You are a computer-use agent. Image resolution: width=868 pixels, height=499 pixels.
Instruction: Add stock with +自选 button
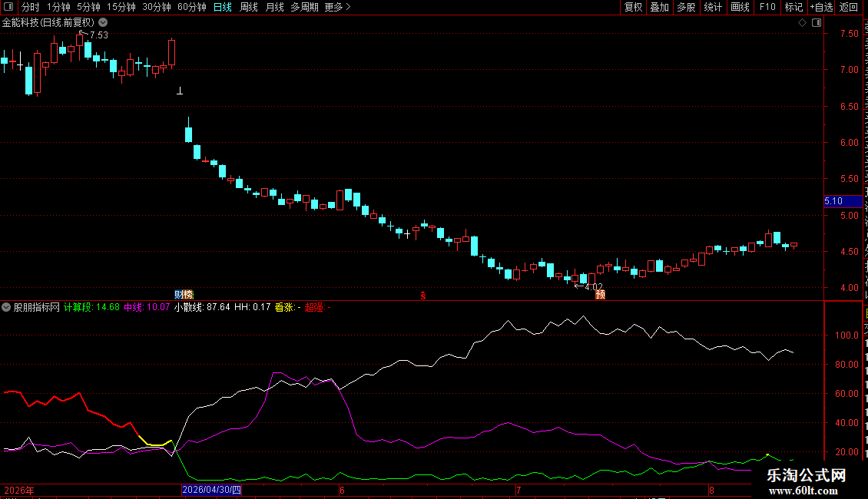[x=821, y=7]
